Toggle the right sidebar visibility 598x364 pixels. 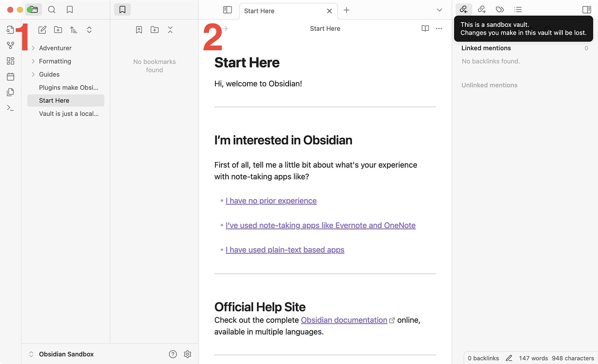[587, 10]
